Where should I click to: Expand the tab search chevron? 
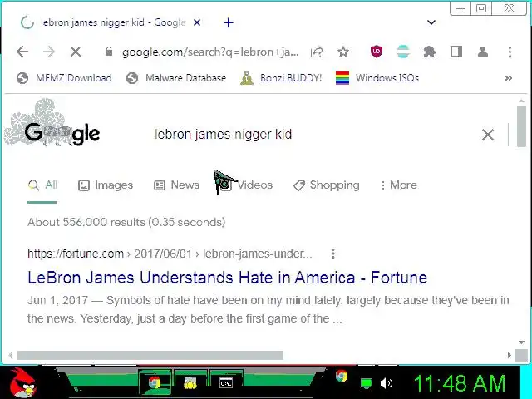[x=431, y=22]
